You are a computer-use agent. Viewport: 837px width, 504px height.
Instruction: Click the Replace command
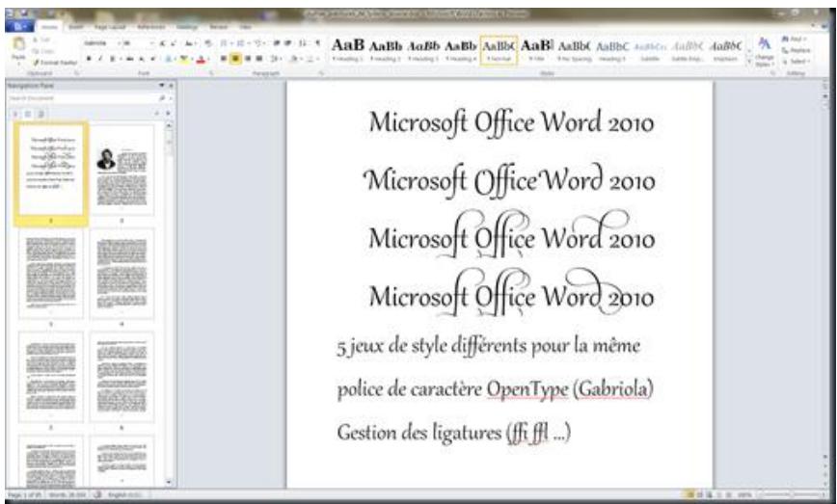796,51
